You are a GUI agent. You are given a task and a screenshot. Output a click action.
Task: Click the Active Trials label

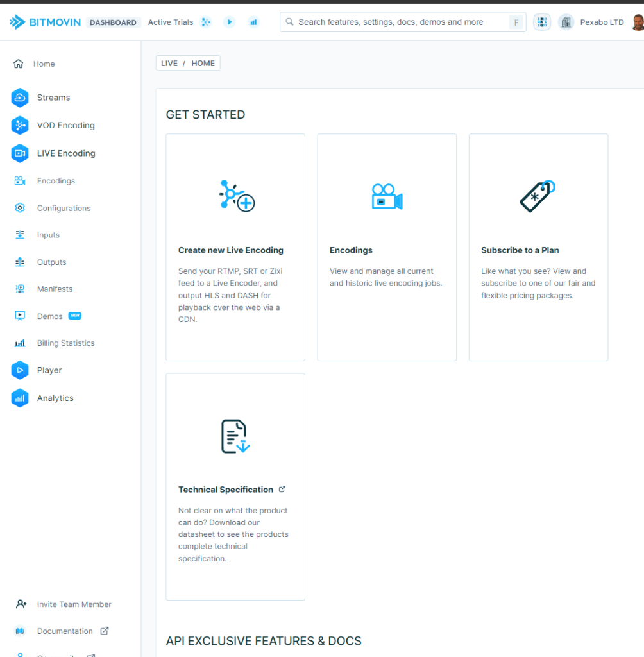tap(171, 22)
